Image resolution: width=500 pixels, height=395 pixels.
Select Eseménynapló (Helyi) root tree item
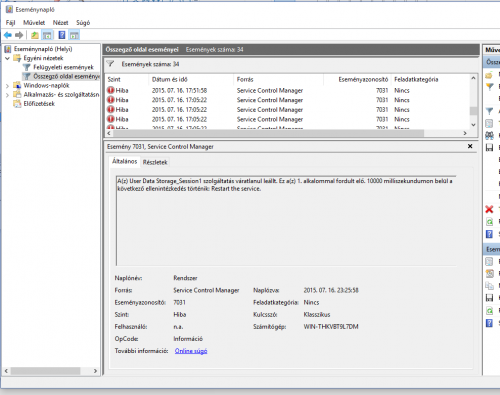coord(43,49)
